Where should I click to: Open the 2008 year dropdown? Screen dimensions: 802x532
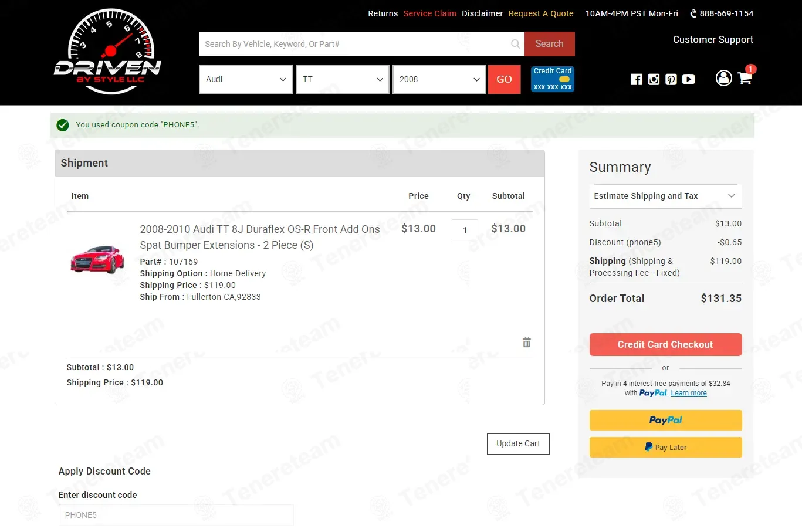coord(439,79)
